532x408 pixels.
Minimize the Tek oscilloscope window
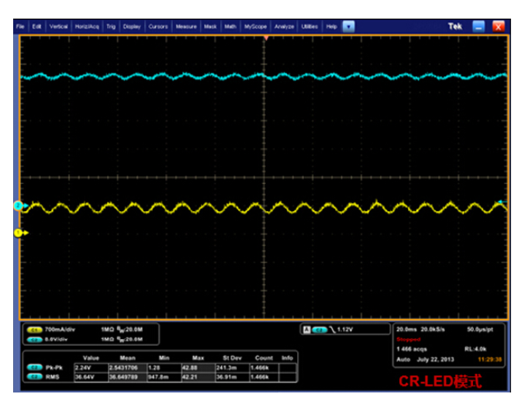click(x=478, y=26)
